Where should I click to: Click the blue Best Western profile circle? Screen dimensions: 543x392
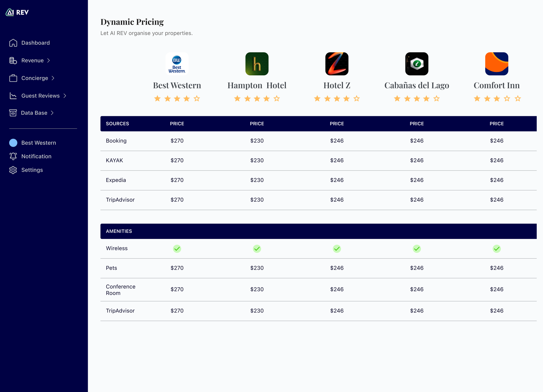13,143
